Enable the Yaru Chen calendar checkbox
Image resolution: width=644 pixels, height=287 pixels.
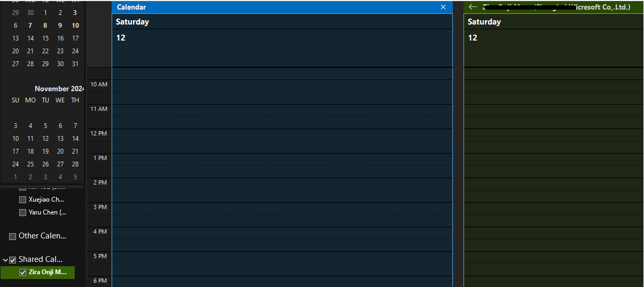[x=22, y=212]
